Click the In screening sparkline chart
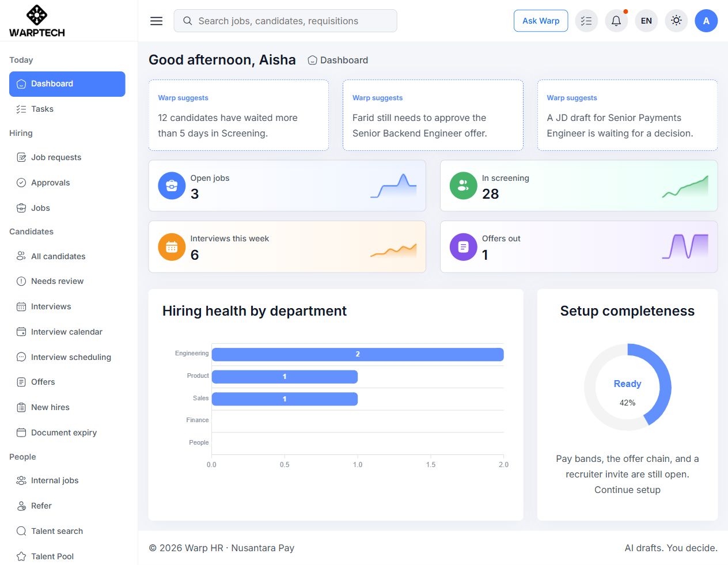 click(x=685, y=187)
